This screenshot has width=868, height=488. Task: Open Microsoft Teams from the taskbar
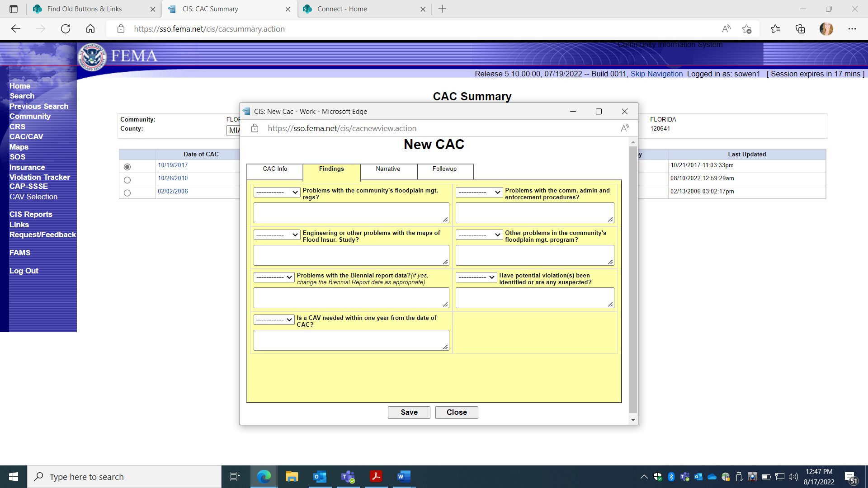pos(348,477)
